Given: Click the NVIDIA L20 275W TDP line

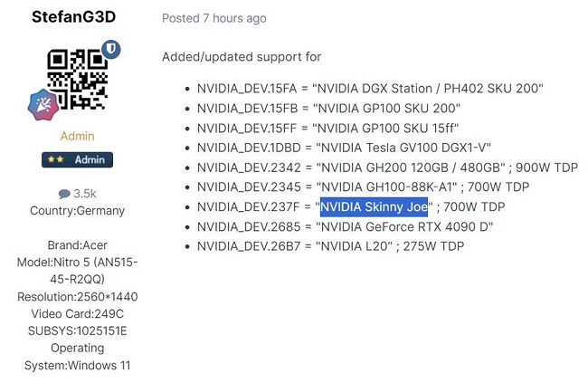Looking at the screenshot, I should click(x=330, y=246).
